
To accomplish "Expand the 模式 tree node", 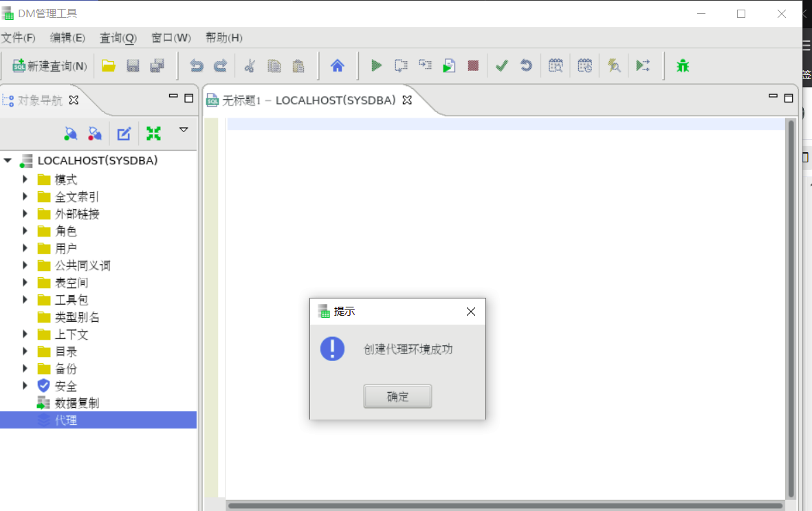I will [x=25, y=180].
